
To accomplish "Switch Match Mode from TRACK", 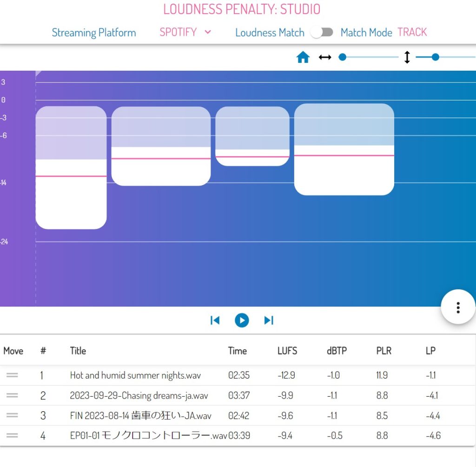I will pos(412,32).
